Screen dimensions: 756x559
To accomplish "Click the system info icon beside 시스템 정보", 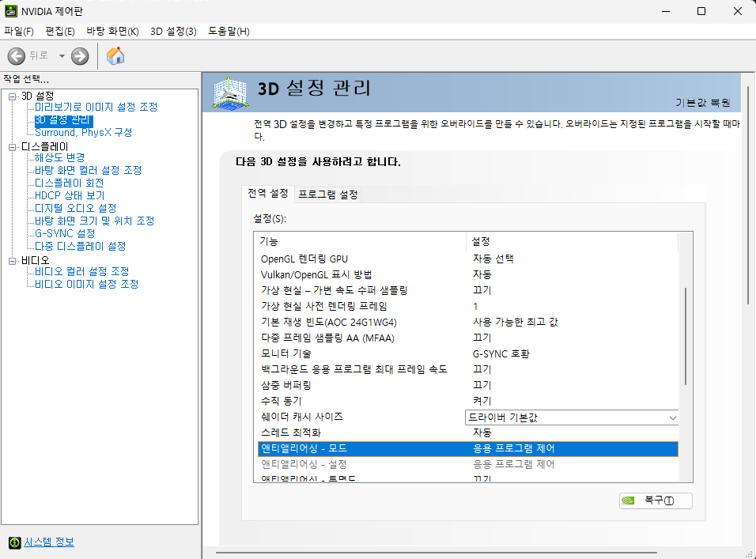I will click(15, 542).
